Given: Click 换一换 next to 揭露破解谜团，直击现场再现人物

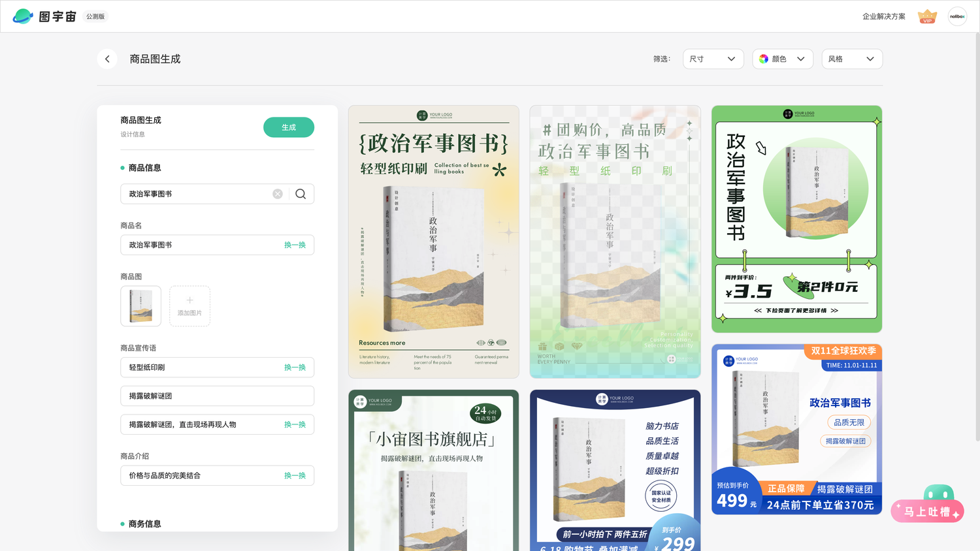Looking at the screenshot, I should pyautogui.click(x=295, y=424).
